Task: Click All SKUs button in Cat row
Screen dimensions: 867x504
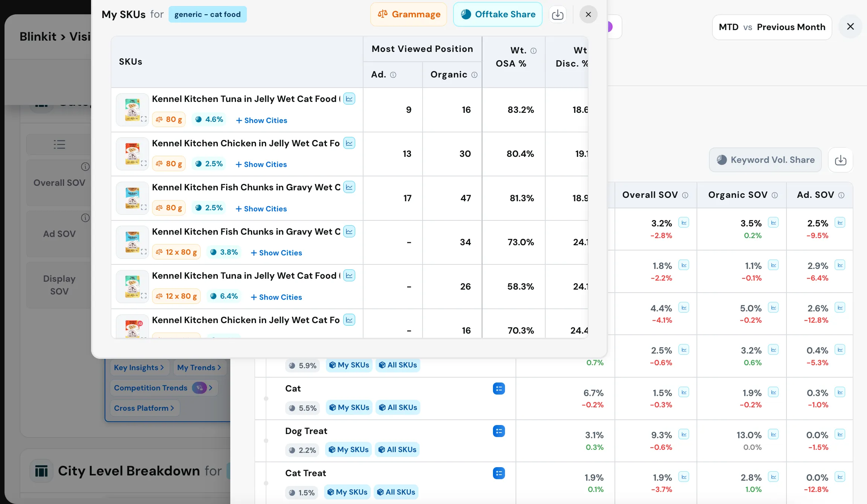Action: (x=398, y=407)
